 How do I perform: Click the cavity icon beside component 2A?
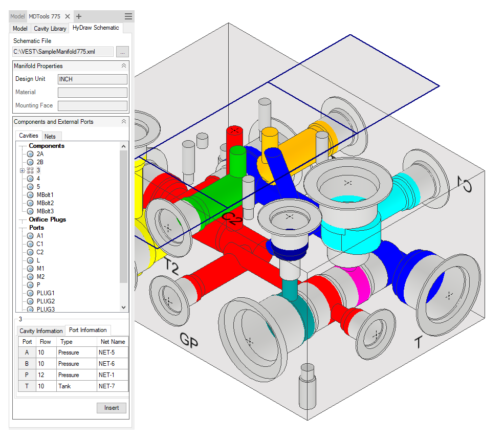point(30,154)
